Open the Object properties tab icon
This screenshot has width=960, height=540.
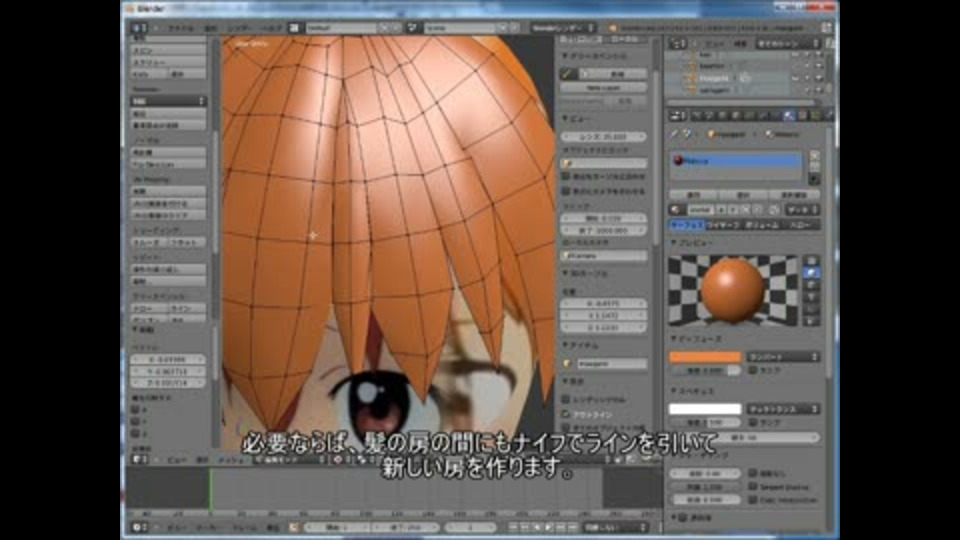click(x=736, y=115)
